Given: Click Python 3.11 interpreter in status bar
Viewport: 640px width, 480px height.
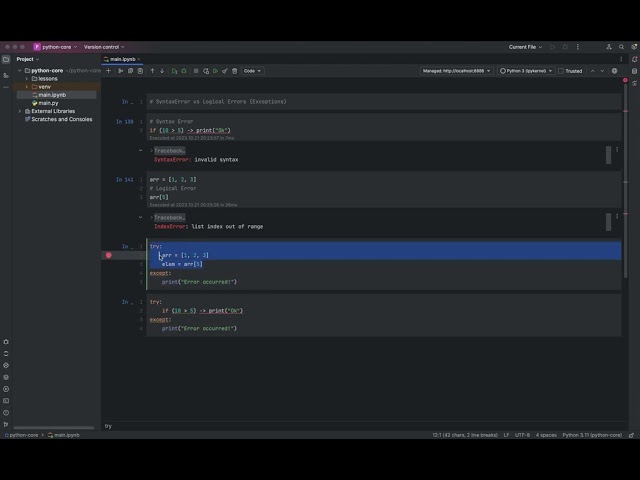Looking at the screenshot, I should tap(592, 435).
